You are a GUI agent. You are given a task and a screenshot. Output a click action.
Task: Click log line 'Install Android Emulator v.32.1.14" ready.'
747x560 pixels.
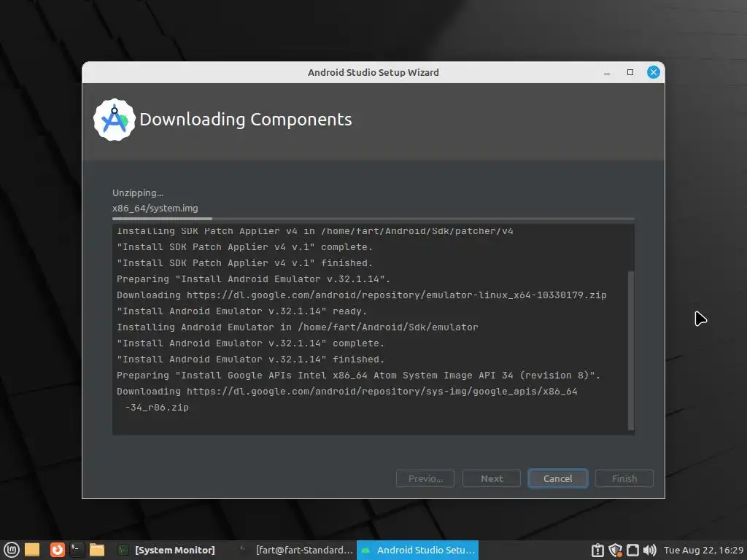point(242,311)
